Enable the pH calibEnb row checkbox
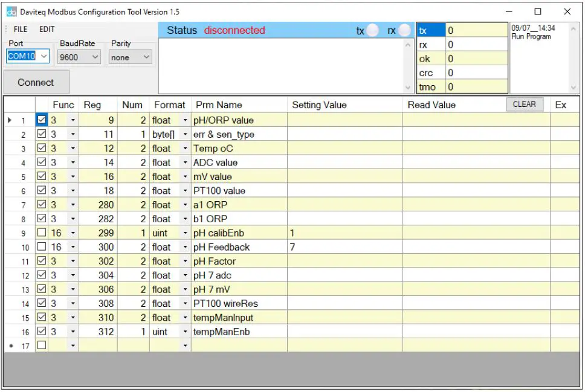Image resolution: width=585 pixels, height=392 pixels. click(x=42, y=233)
